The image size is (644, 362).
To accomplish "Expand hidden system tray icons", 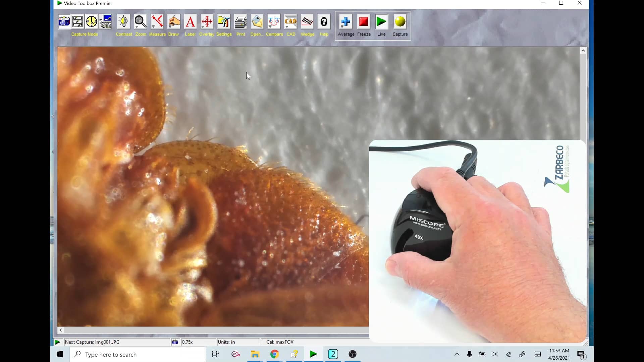I will (x=457, y=354).
